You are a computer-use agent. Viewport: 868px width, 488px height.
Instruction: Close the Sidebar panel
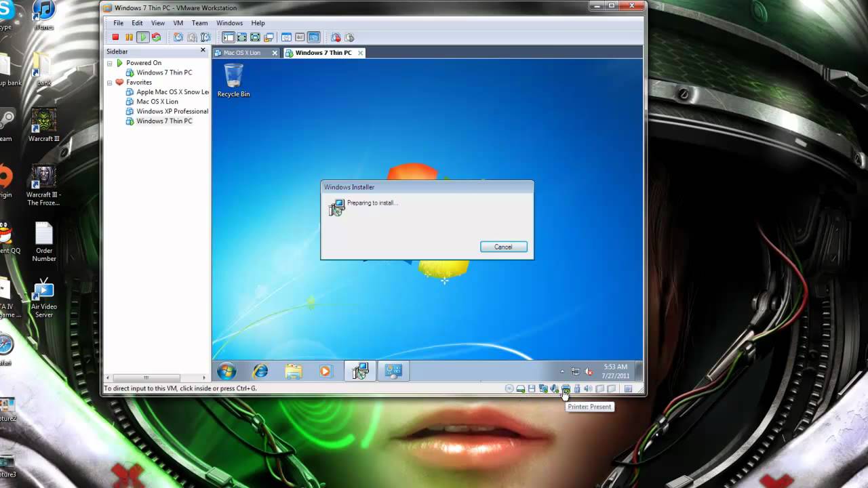203,50
